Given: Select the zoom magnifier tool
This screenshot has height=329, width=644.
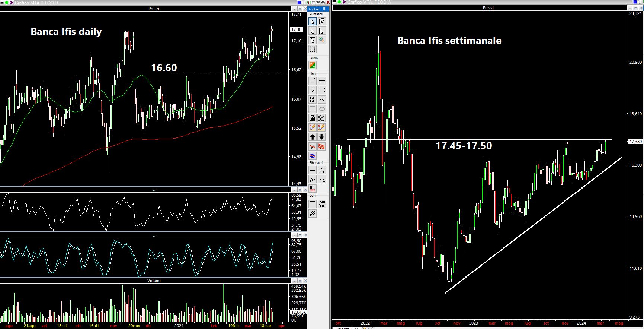Looking at the screenshot, I should coord(322,40).
